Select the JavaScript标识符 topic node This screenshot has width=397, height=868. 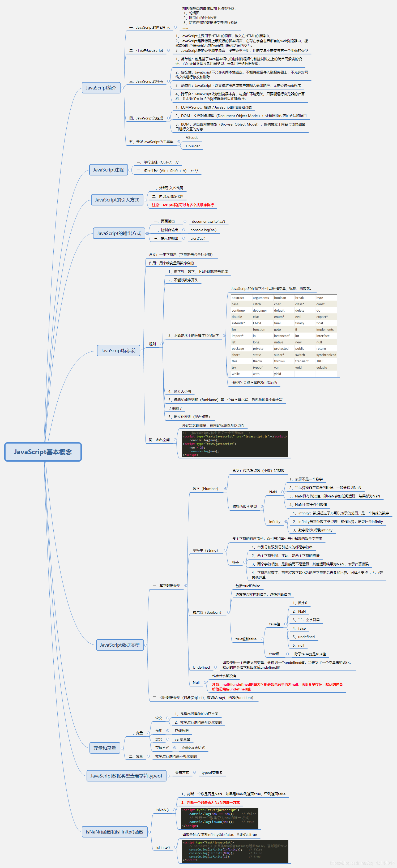118,350
